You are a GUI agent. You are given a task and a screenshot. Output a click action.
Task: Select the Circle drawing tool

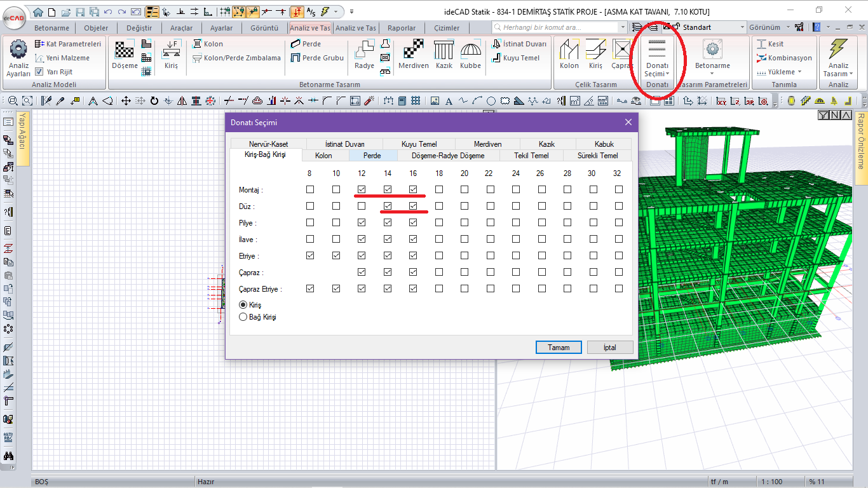pyautogui.click(x=491, y=100)
